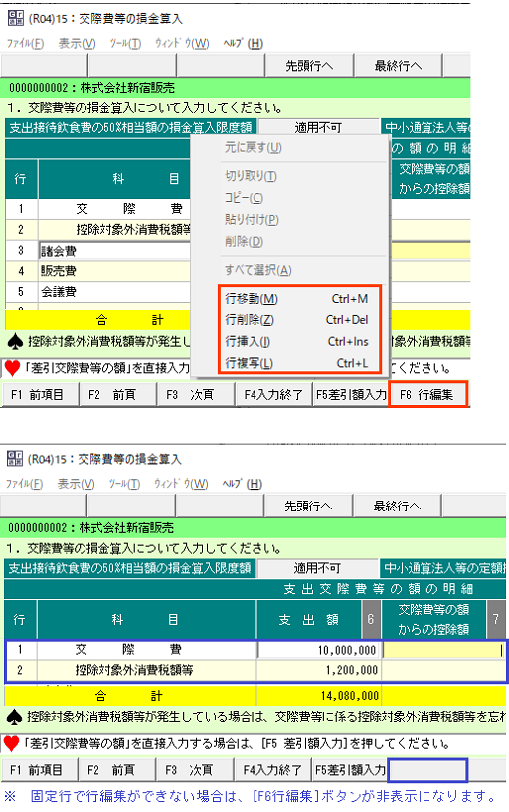Click the yellow deduction input field in the 交際費 row
The width and height of the screenshot is (509, 812).
coord(443,650)
